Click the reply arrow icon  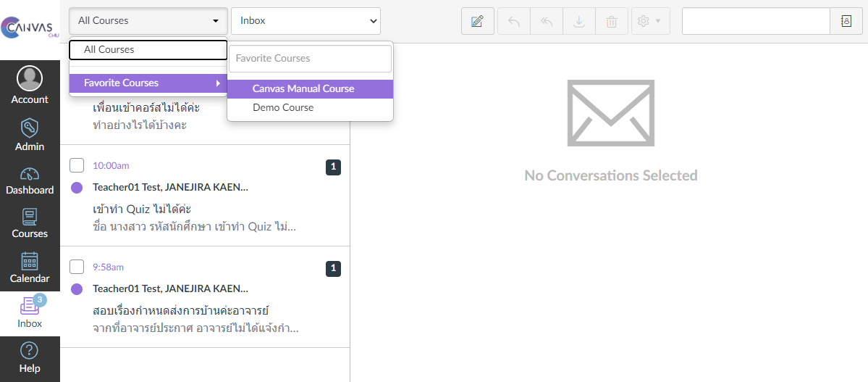tap(514, 21)
